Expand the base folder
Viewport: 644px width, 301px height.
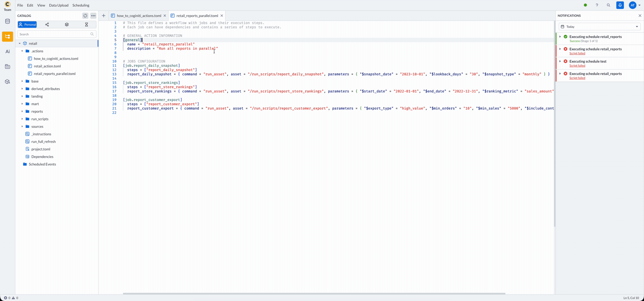click(22, 81)
